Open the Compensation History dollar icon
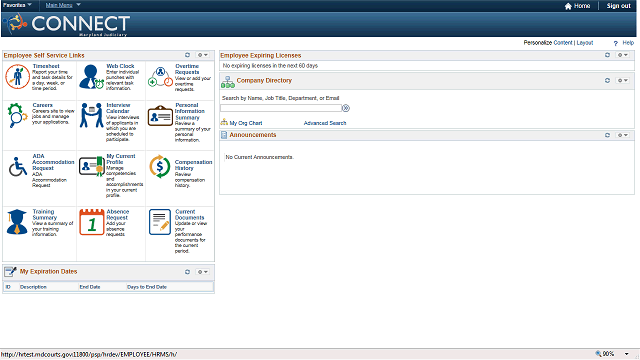Viewport: 640px width, 360px height. (x=160, y=167)
